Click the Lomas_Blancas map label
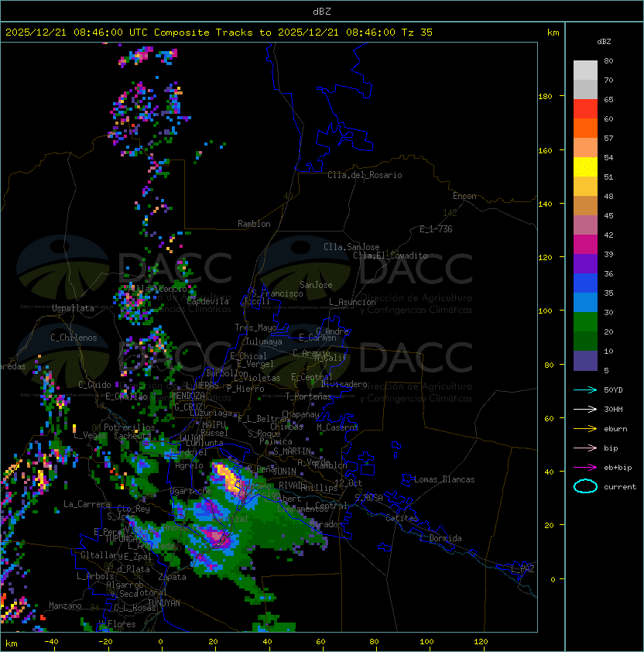Screen dimensions: 644x652 coord(444,479)
